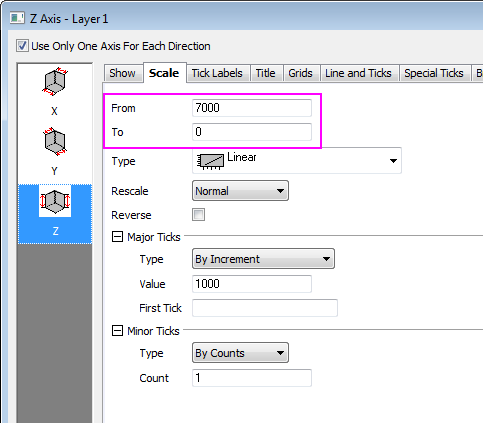Screen dimensions: 483x423
Task: Open the scale Type Linear dropdown
Action: click(297, 161)
